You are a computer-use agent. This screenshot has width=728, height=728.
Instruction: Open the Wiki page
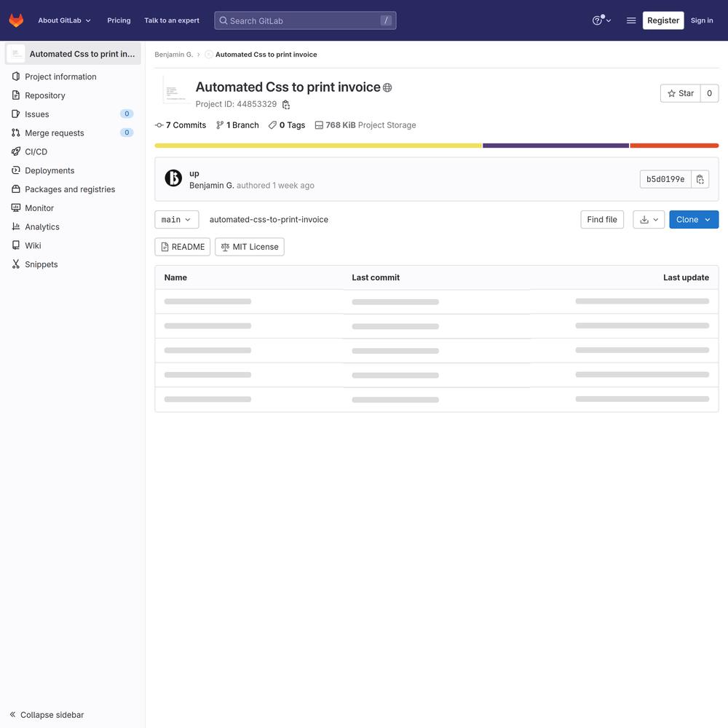72,245
